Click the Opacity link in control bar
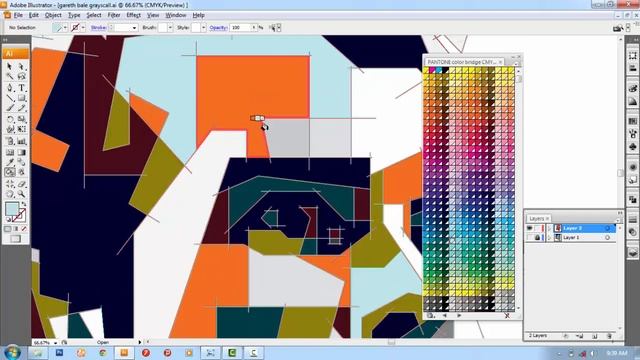 [x=218, y=28]
